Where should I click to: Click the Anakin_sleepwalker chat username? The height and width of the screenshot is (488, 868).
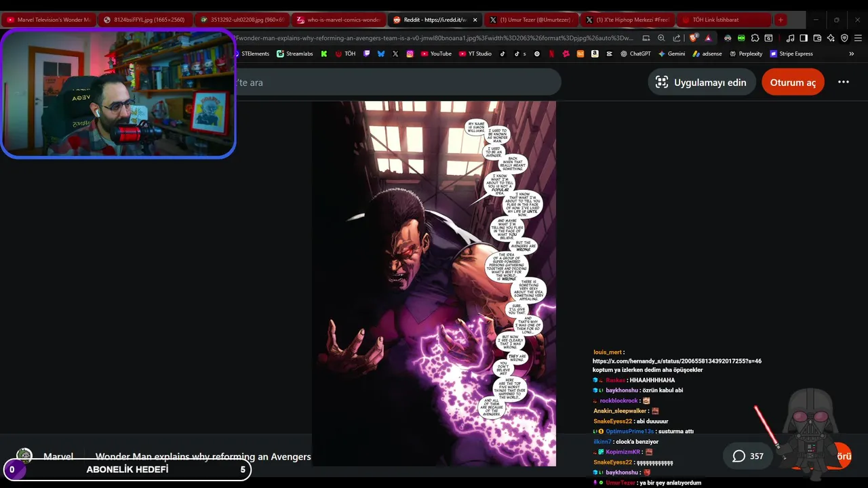(x=620, y=411)
